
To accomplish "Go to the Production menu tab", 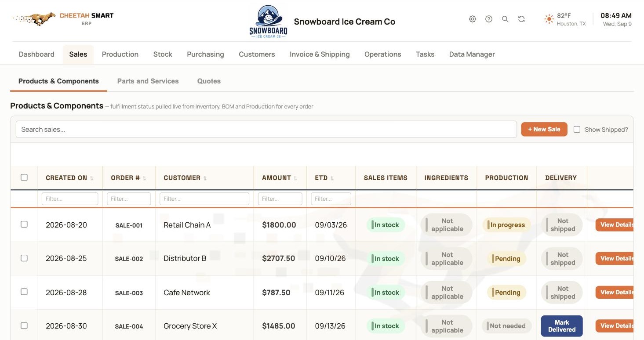I will pos(120,54).
